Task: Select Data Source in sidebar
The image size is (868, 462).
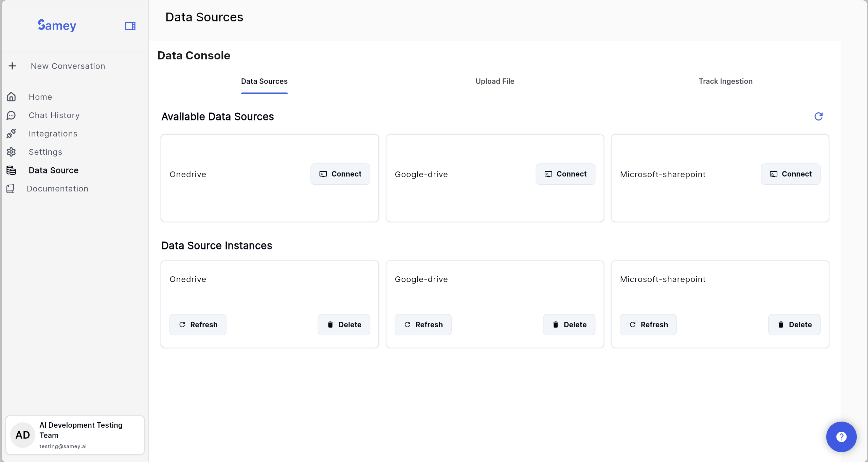Action: [x=54, y=170]
